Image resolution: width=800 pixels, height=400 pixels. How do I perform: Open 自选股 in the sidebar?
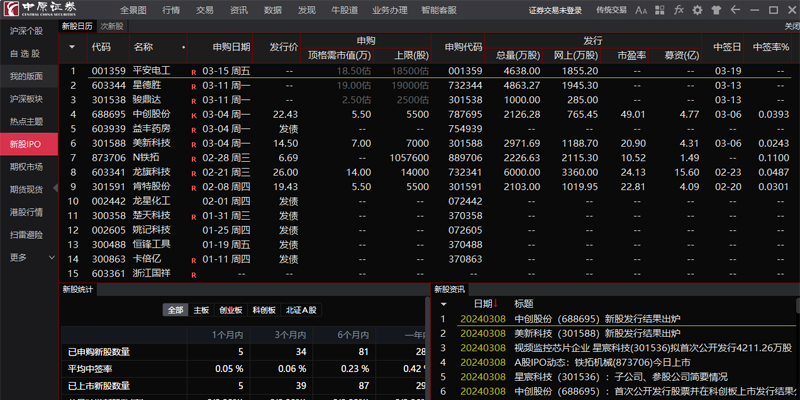[29, 54]
